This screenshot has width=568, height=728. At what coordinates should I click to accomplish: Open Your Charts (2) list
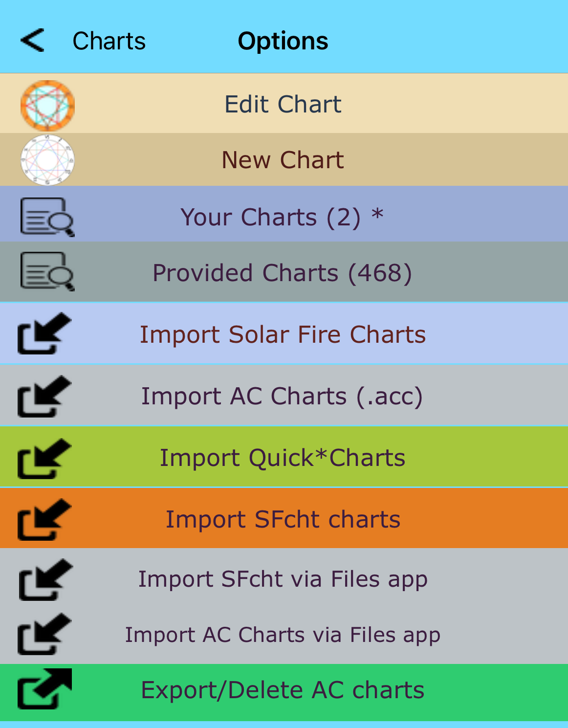[x=282, y=217]
